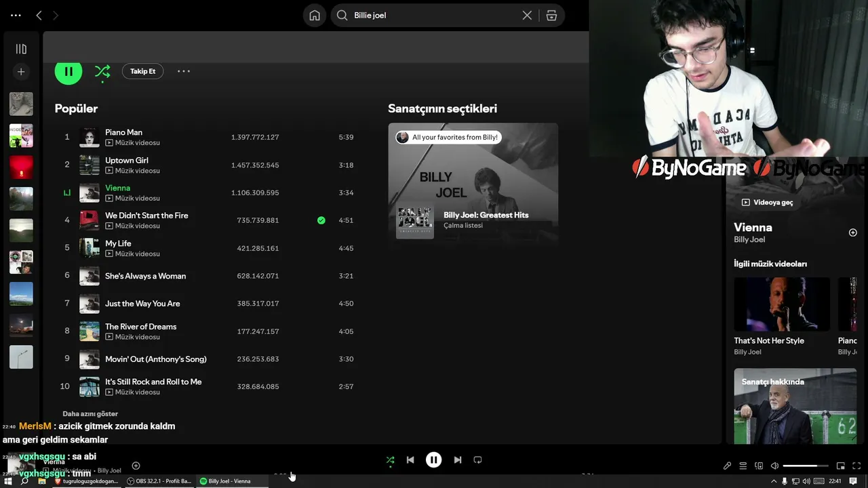Go to Spotify Home
Viewport: 868px width, 488px height.
[x=315, y=15]
